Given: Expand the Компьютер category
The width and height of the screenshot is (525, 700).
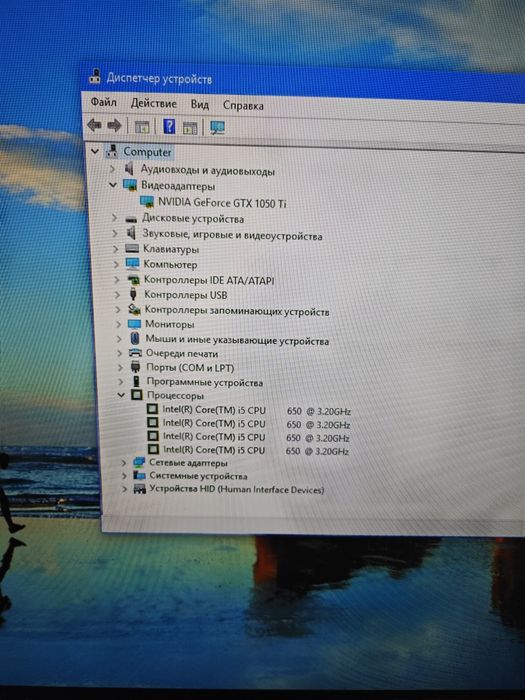Looking at the screenshot, I should click(x=116, y=264).
